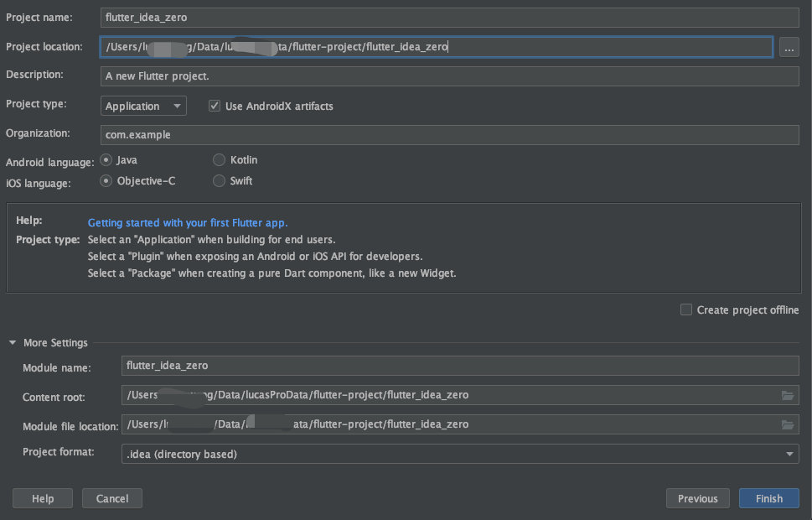Open the Getting started with your first Flutter app link
This screenshot has width=812, height=520.
(x=188, y=223)
